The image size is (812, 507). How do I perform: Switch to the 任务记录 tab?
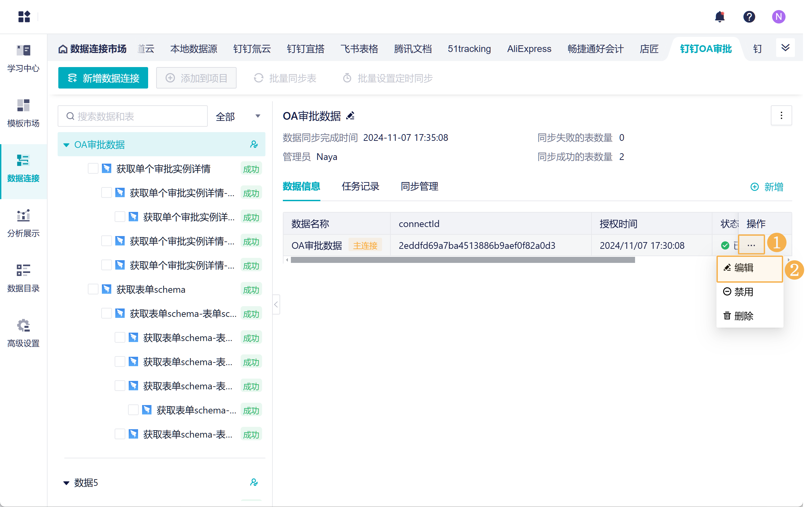pos(360,186)
